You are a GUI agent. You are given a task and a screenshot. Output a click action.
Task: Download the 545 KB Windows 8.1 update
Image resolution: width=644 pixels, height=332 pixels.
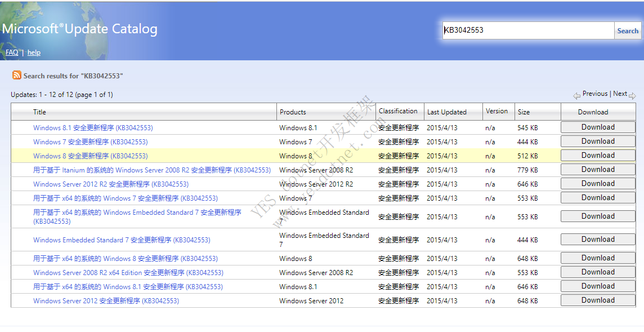click(598, 127)
